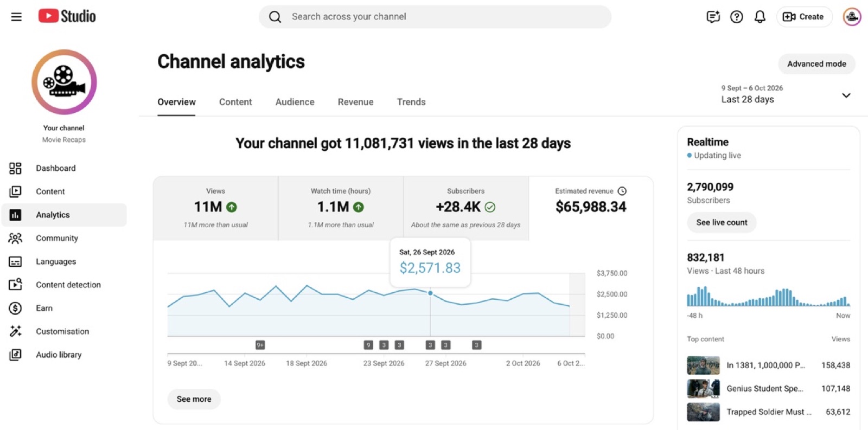Open the notifications bell
The height and width of the screenshot is (430, 868).
click(759, 17)
